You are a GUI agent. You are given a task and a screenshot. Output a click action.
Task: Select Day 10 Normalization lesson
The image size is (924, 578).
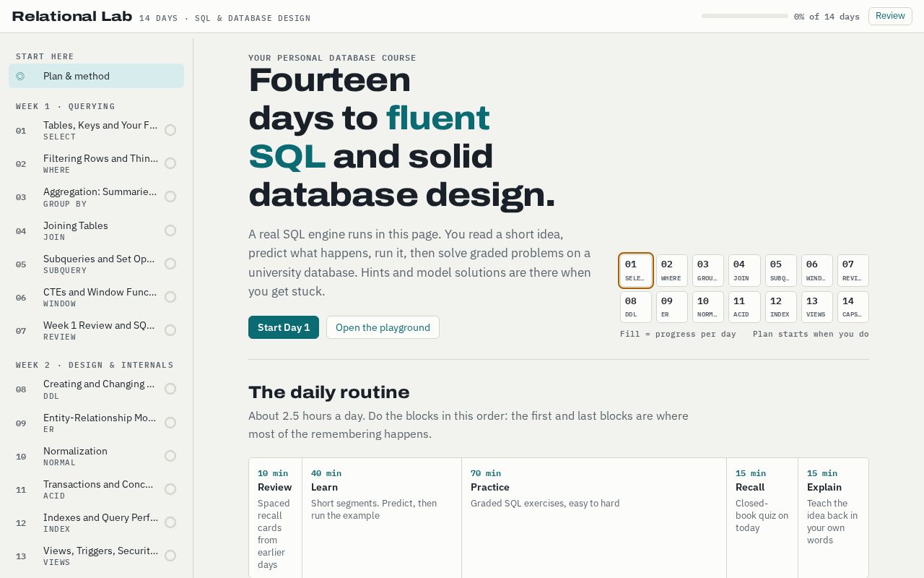click(96, 456)
